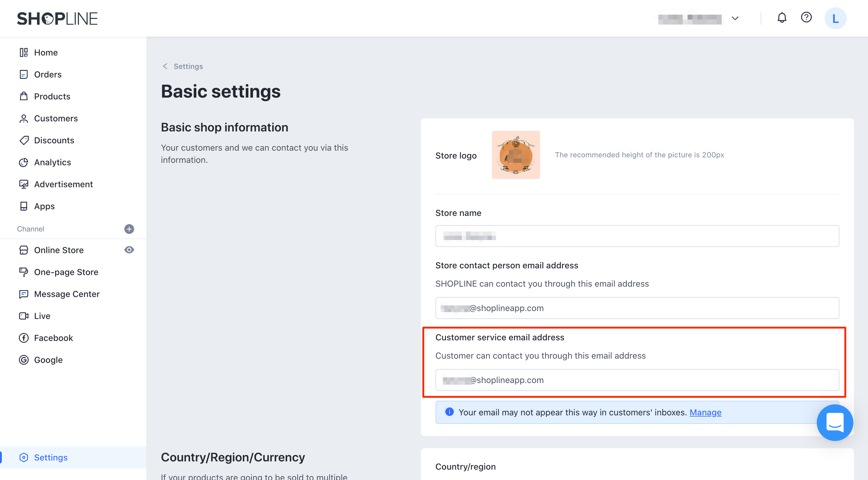This screenshot has height=480, width=868.
Task: Open Message Center from sidebar
Action: pyautogui.click(x=67, y=294)
